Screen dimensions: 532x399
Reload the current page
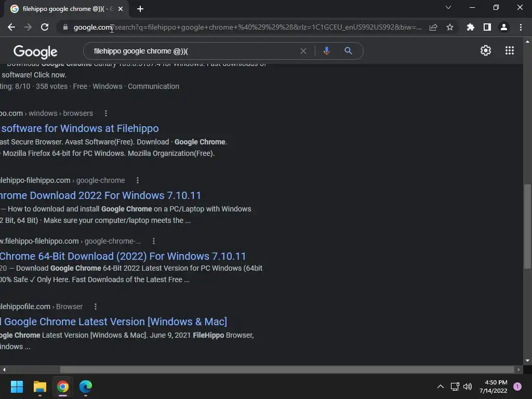pyautogui.click(x=45, y=27)
